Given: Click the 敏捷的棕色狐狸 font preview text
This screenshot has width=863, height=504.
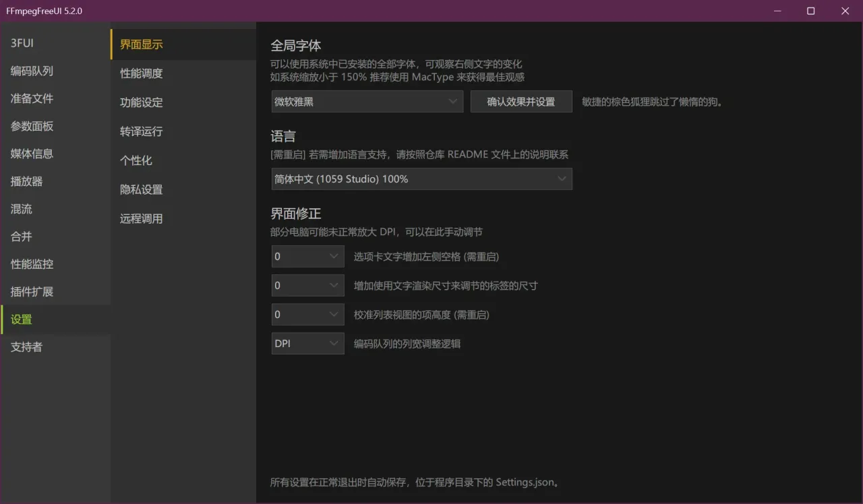Looking at the screenshot, I should point(653,102).
